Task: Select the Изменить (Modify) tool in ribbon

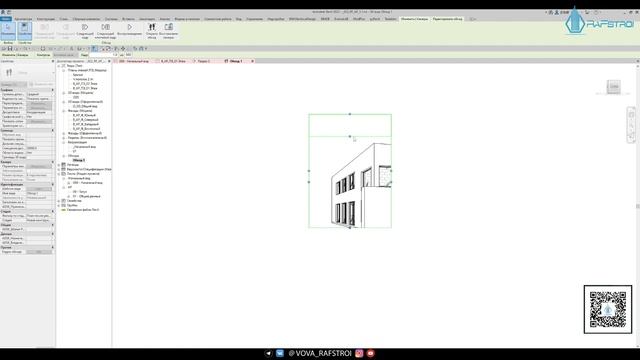Action: click(8, 31)
